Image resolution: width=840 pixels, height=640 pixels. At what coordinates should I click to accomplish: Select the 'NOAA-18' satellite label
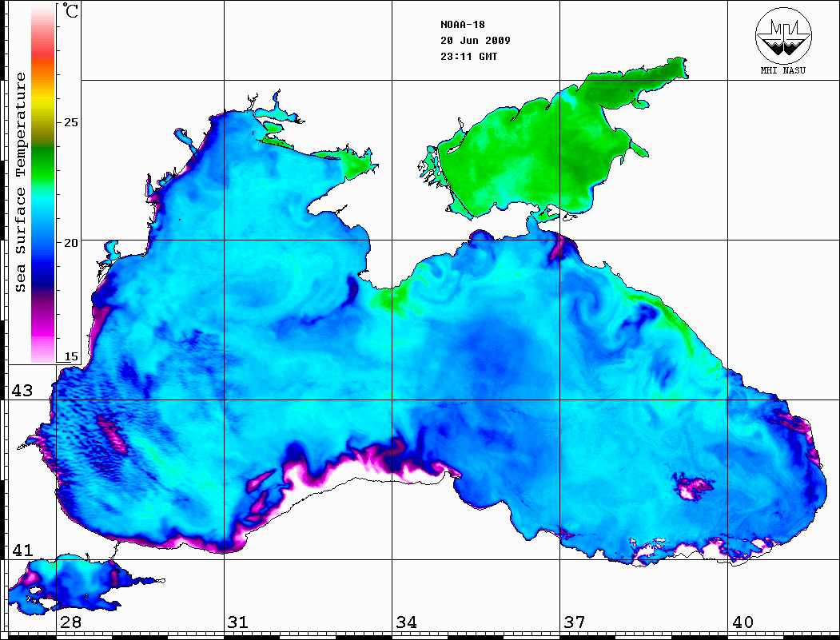[x=462, y=25]
